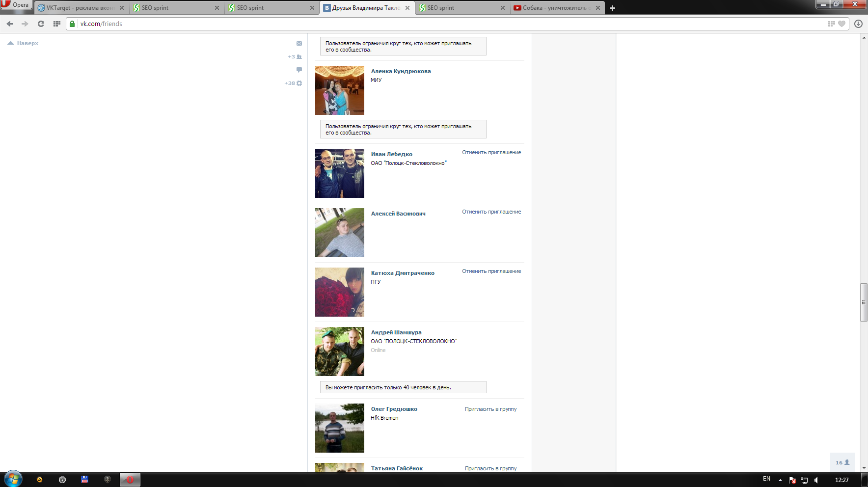
Task: Click Олег Гредюшко's photo thumbnail
Action: 340,428
